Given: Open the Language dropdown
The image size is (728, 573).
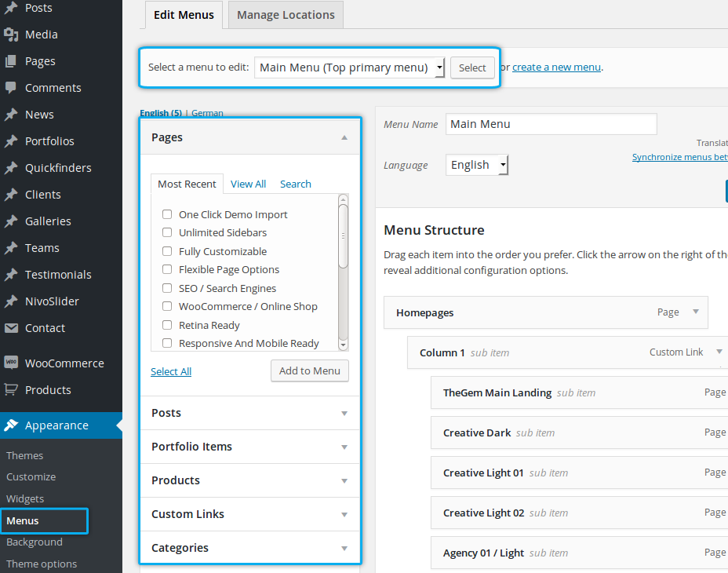Looking at the screenshot, I should (477, 165).
